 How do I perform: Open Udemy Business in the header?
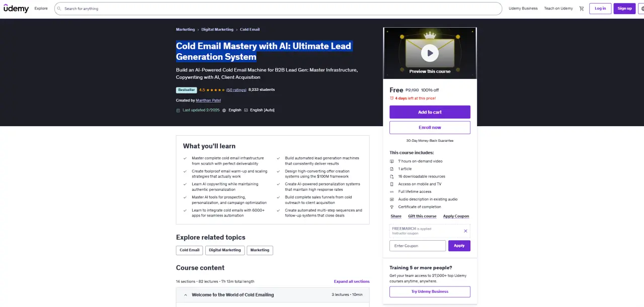[523, 9]
